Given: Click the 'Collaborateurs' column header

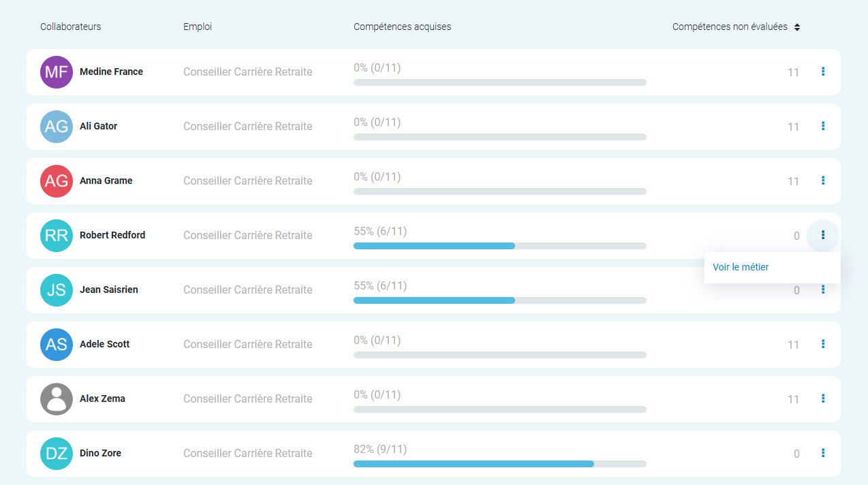Looking at the screenshot, I should pos(70,27).
